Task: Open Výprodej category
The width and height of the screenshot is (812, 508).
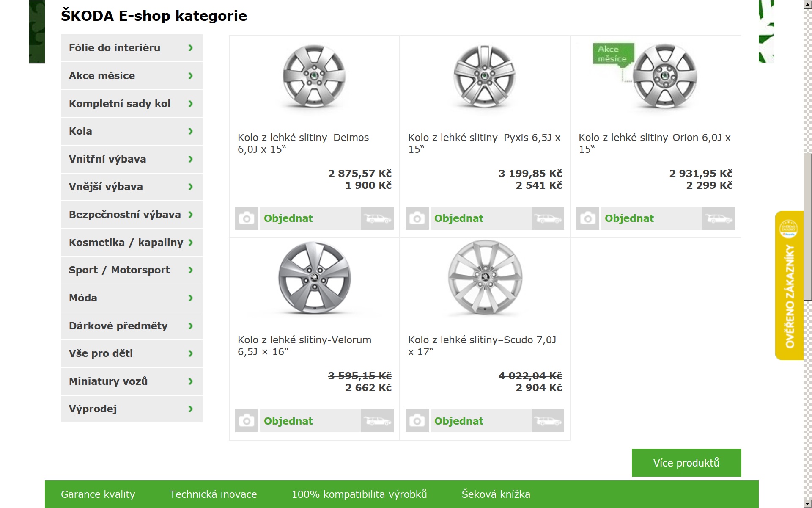Action: pyautogui.click(x=132, y=409)
